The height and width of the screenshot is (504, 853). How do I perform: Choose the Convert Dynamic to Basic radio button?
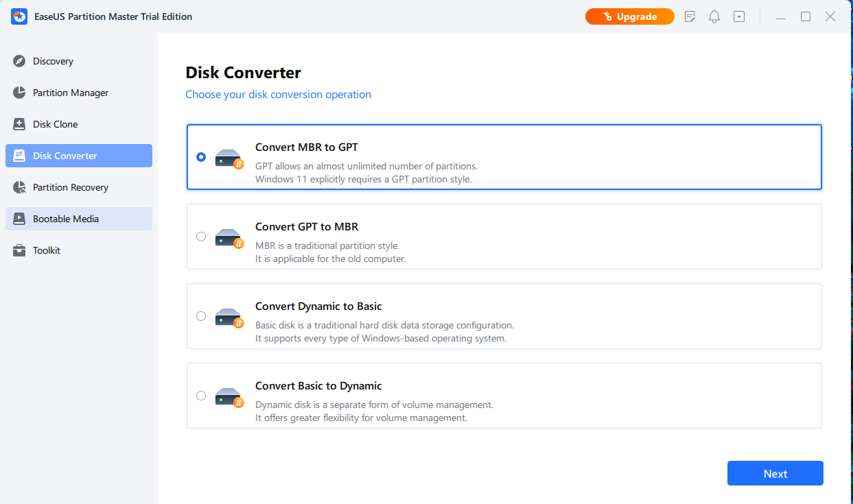[201, 316]
